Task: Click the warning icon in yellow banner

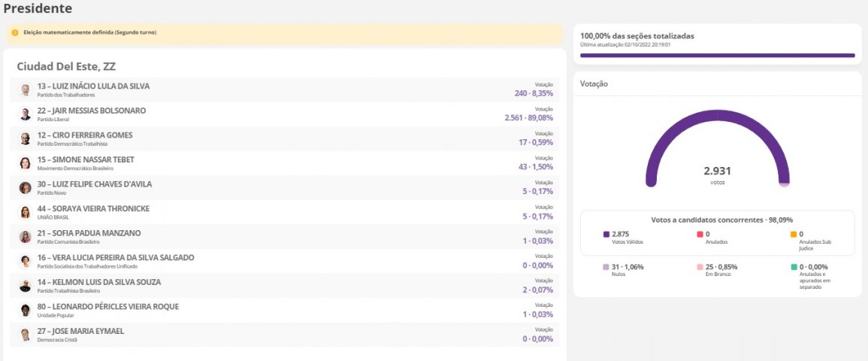Action: [x=15, y=33]
